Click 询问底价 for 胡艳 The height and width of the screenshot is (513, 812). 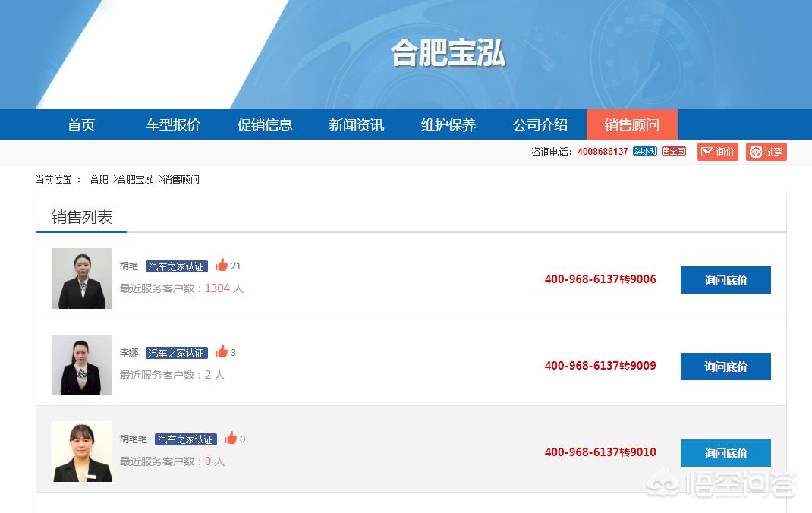tap(725, 280)
